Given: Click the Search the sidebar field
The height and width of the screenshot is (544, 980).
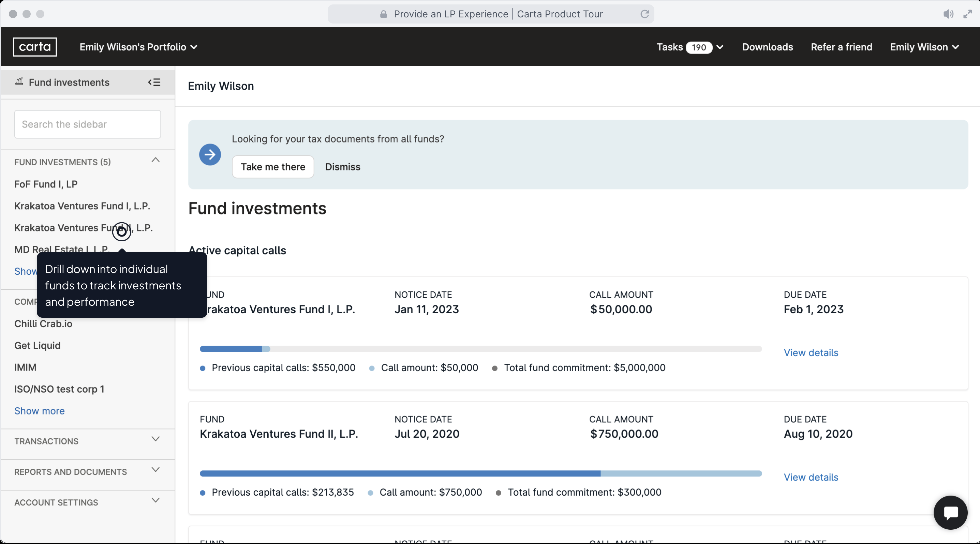Looking at the screenshot, I should pyautogui.click(x=88, y=124).
